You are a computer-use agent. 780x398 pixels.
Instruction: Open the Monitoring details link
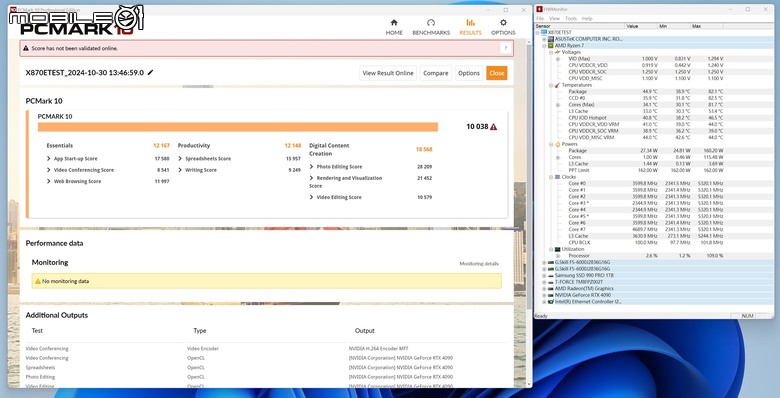tap(479, 264)
